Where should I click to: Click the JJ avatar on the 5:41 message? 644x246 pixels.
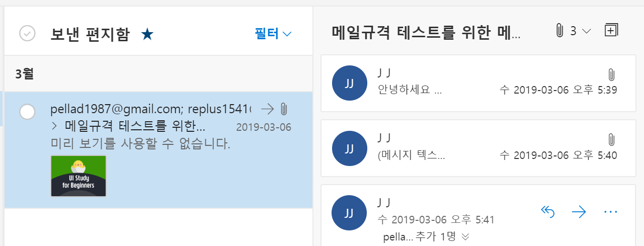pos(349,213)
